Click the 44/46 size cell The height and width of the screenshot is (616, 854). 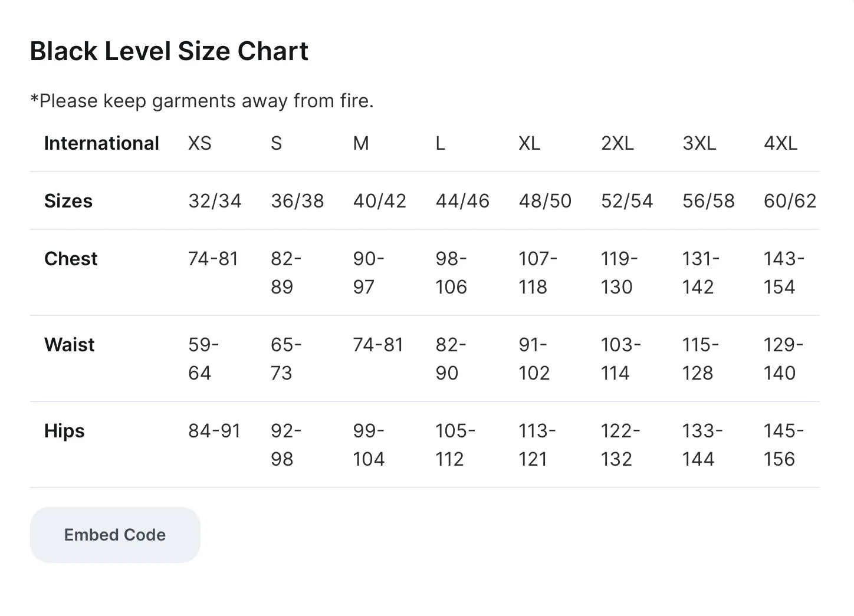click(x=462, y=201)
